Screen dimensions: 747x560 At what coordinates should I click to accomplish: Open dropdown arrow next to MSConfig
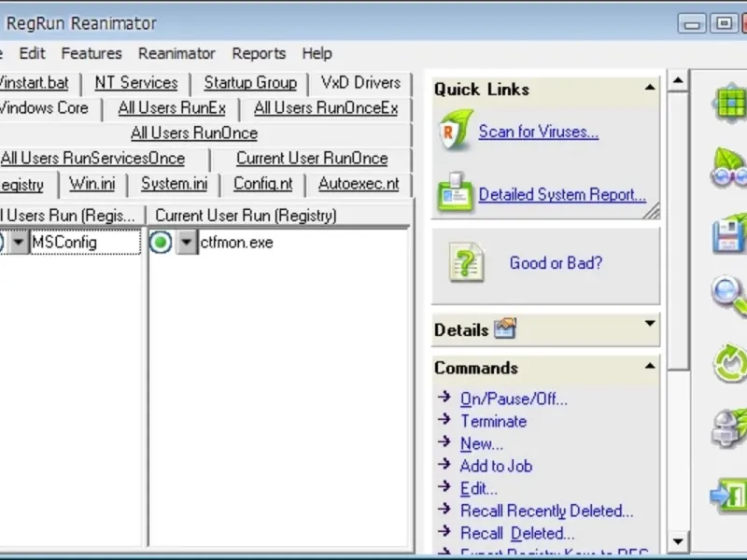(19, 243)
